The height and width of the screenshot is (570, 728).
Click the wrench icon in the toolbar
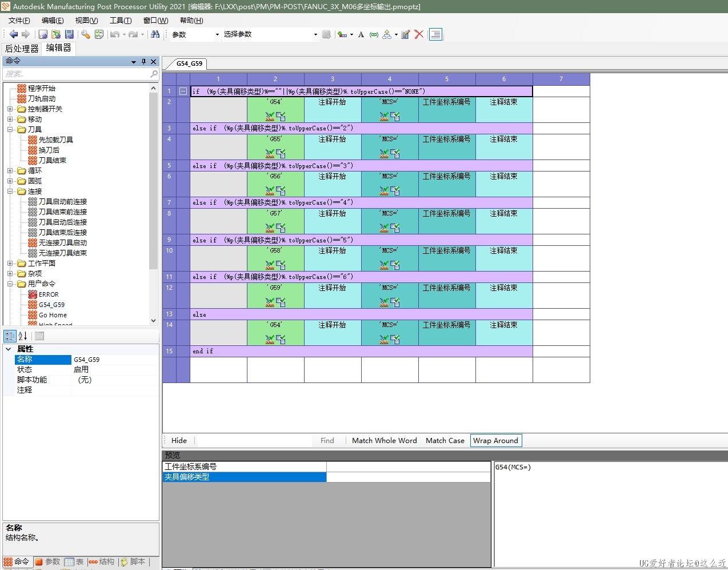(85, 34)
